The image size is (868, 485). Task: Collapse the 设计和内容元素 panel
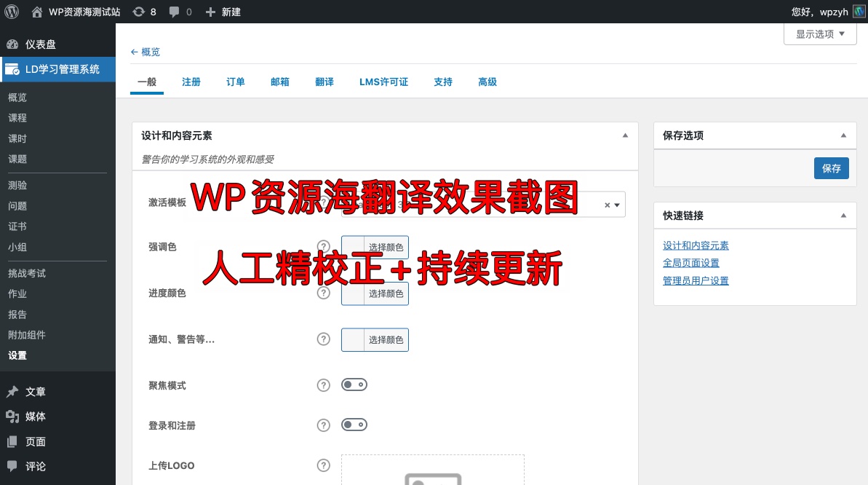coord(625,135)
